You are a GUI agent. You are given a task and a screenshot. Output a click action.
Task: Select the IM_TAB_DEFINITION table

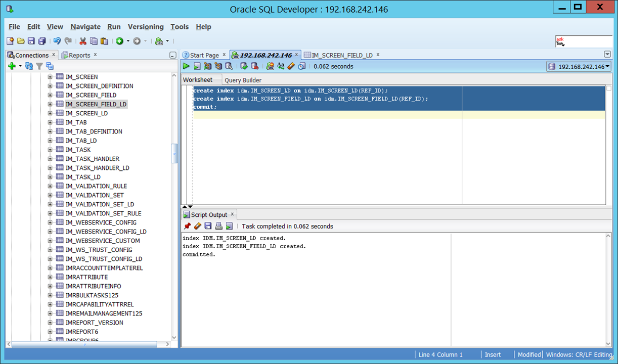point(94,131)
